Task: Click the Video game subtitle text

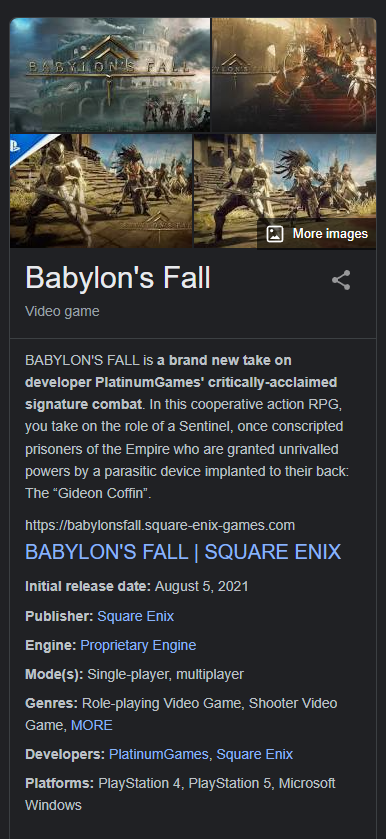Action: pyautogui.click(x=62, y=311)
